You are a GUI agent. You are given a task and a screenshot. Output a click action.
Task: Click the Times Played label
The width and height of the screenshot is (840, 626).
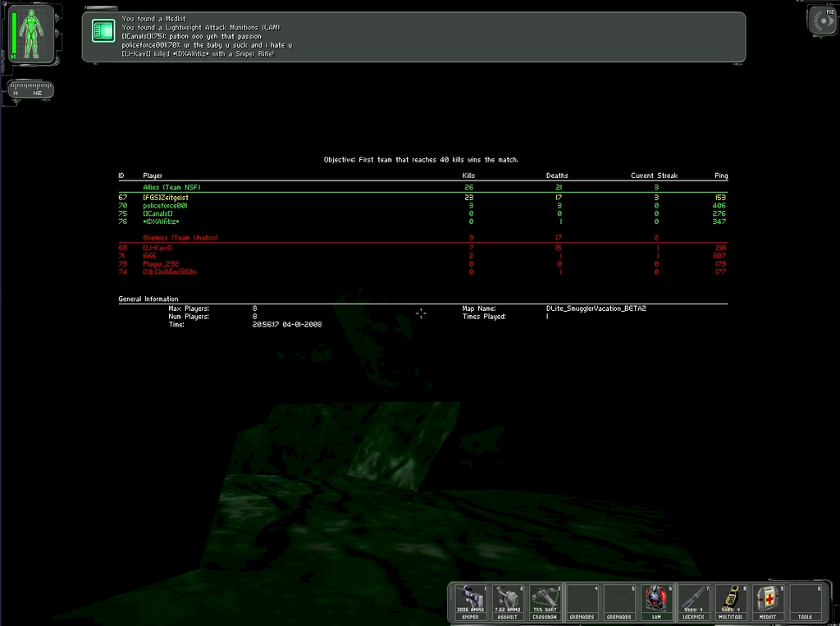pos(484,317)
